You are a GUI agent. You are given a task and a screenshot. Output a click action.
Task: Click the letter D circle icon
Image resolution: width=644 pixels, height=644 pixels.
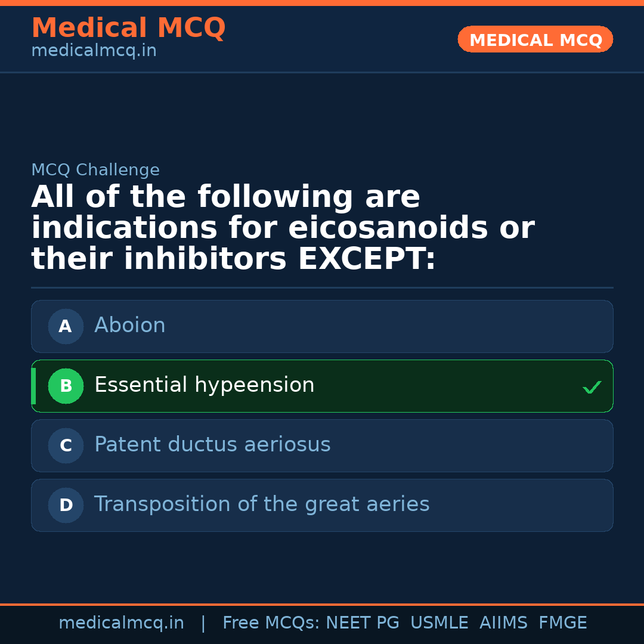[x=66, y=505]
